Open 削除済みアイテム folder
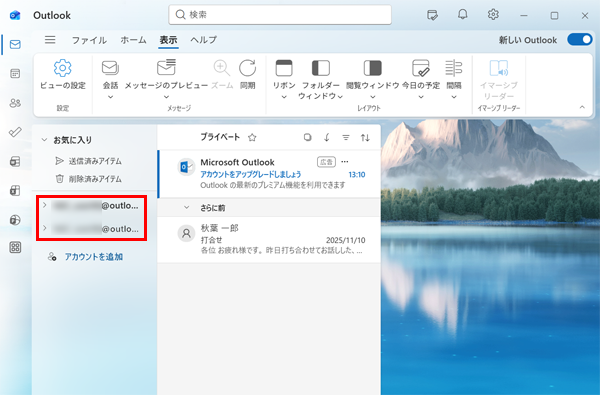Screen dimensions: 600x395 (x=95, y=179)
